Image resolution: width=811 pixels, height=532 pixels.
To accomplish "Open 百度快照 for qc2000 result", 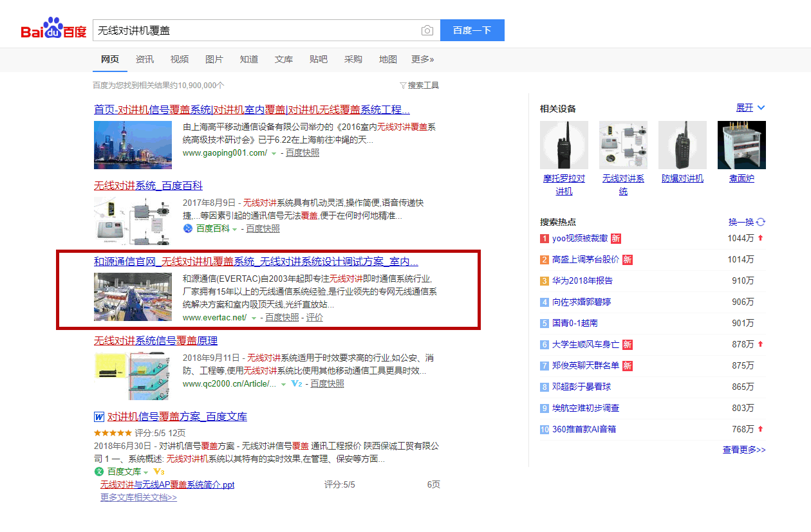I will coord(327,383).
